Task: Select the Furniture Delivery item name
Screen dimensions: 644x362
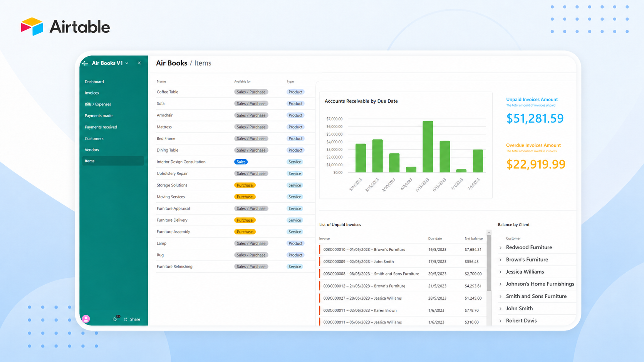Action: [172, 220]
